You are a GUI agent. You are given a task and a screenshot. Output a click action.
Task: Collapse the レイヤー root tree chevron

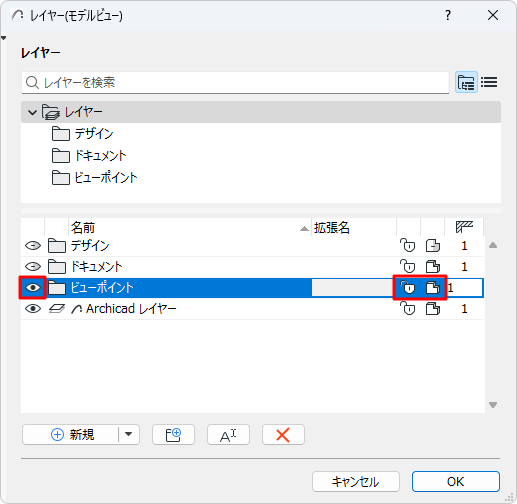point(32,112)
